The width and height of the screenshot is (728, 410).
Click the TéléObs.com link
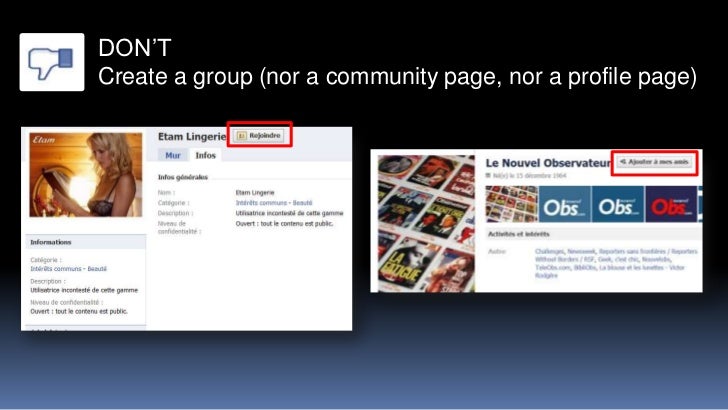553,267
